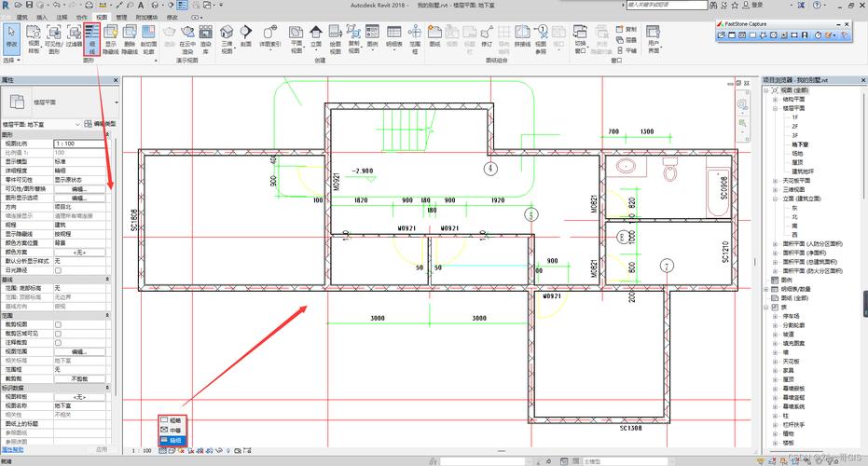Select 中等 medium detail level option
Image resolution: width=868 pixels, height=466 pixels.
172,430
